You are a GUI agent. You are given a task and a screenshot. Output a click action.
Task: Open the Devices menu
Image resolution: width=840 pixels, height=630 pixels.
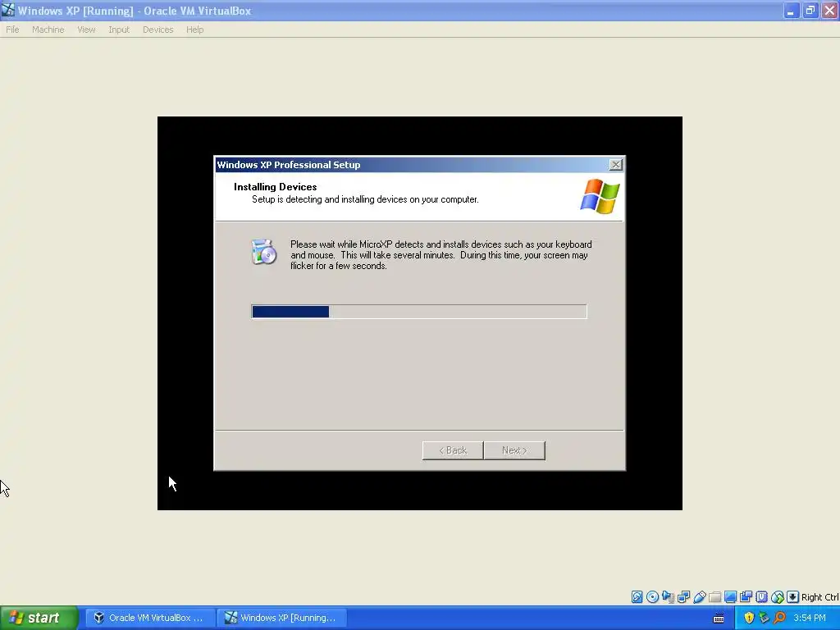158,30
